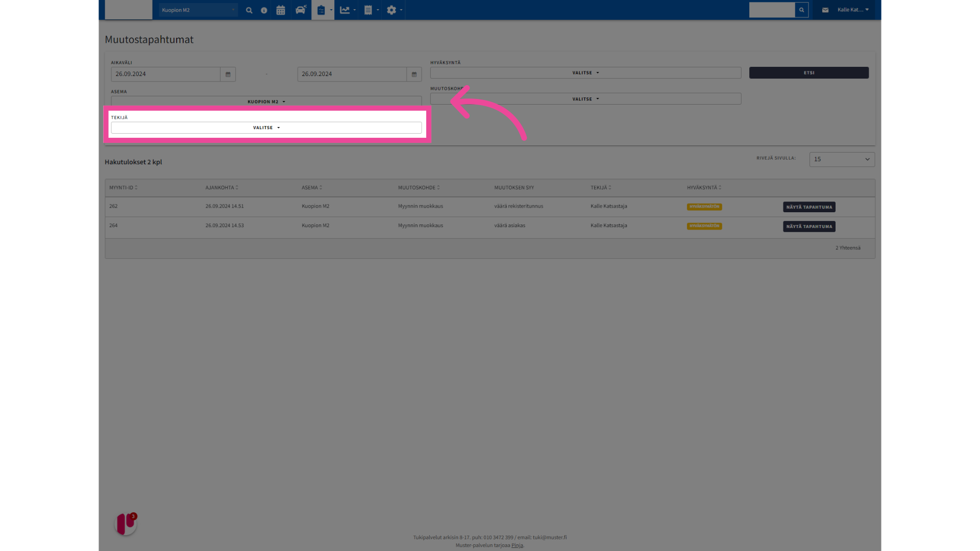Click the '2 Yhteensä' total text

848,248
